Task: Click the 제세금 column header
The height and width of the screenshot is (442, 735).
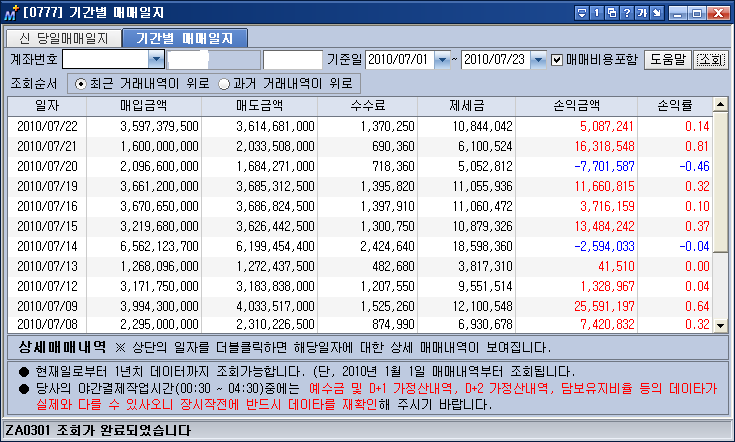Action: click(466, 105)
